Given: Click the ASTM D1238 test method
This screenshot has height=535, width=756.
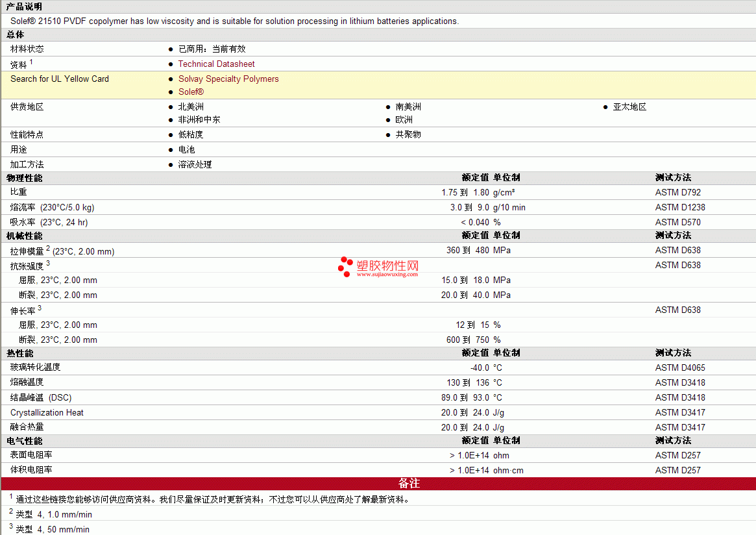Looking at the screenshot, I should (680, 207).
